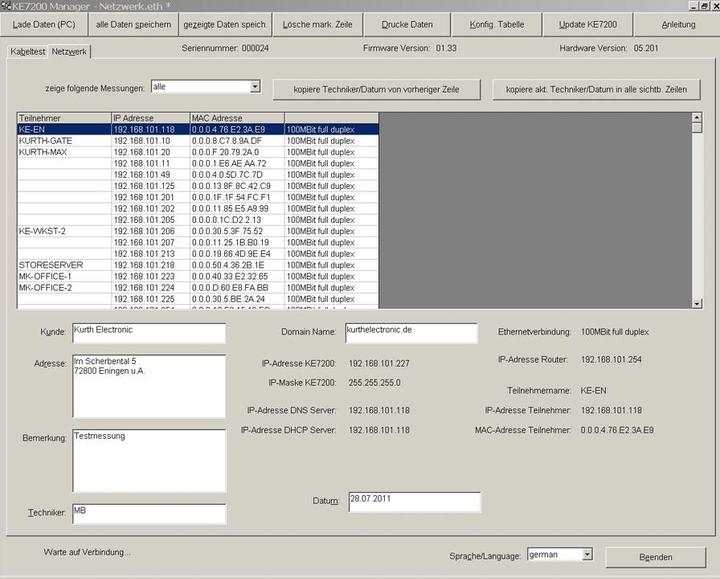Click 'kopiere akt. Techniker/Datum in alle sichtb. Zeilen'
This screenshot has width=720, height=579.
(596, 90)
